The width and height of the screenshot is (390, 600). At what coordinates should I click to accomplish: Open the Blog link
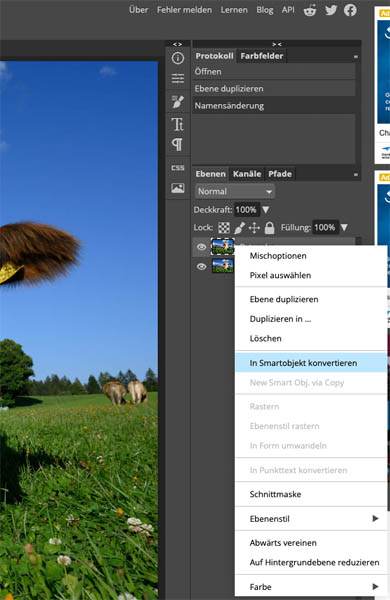click(x=264, y=10)
